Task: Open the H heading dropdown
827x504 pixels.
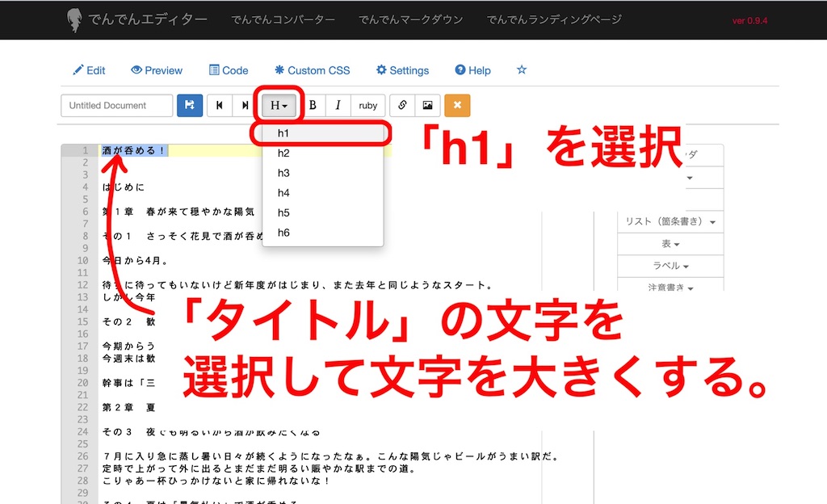Action: tap(279, 106)
